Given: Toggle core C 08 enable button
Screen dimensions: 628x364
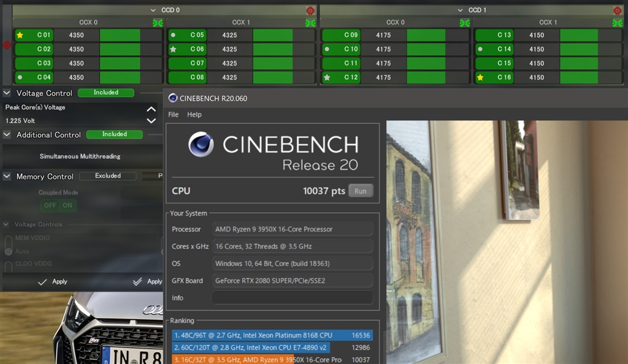Looking at the screenshot, I should click(x=188, y=77).
